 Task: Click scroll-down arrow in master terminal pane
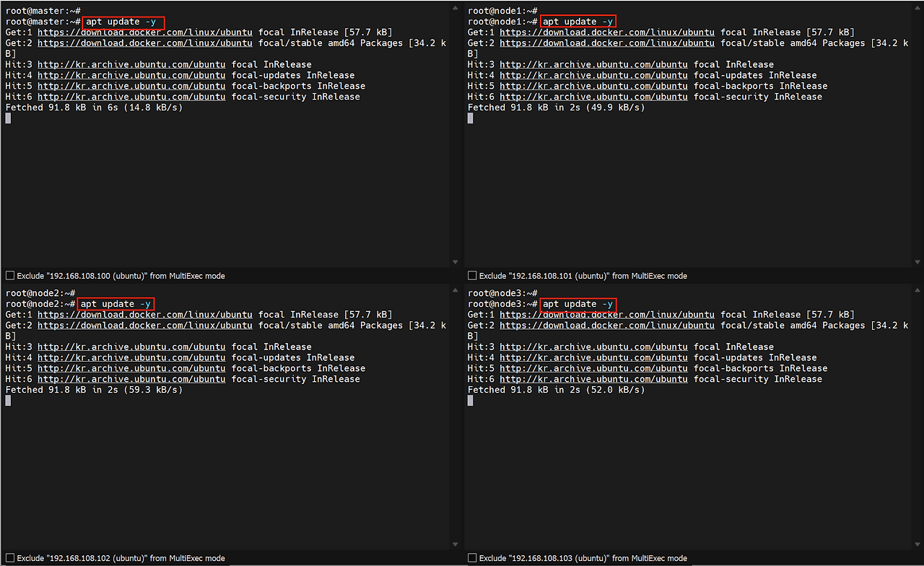(x=455, y=262)
